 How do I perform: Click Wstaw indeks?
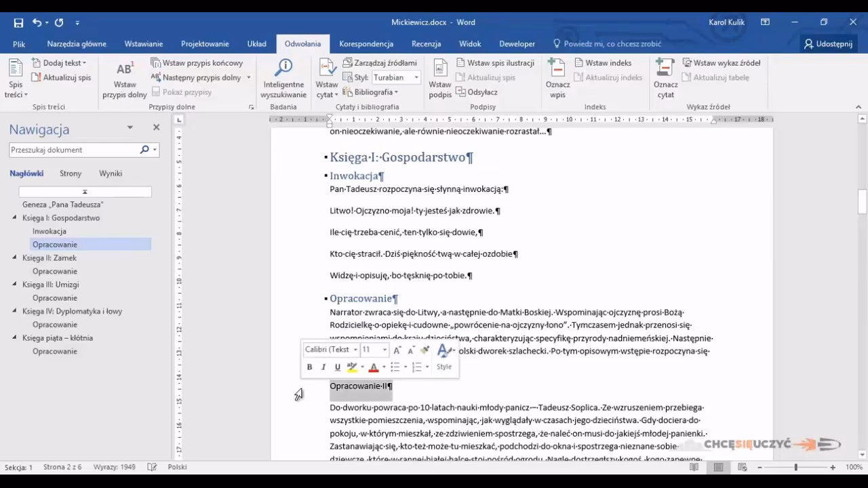(x=603, y=63)
